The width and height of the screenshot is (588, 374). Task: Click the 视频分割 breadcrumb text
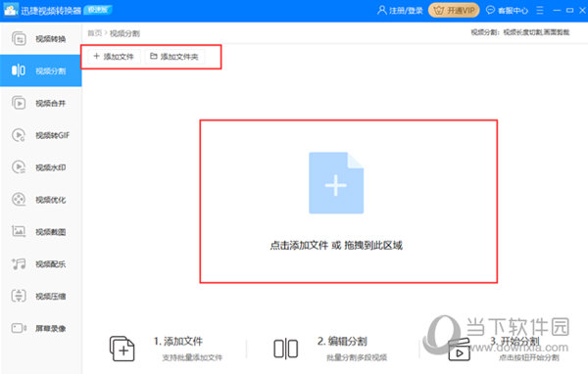pyautogui.click(x=124, y=33)
